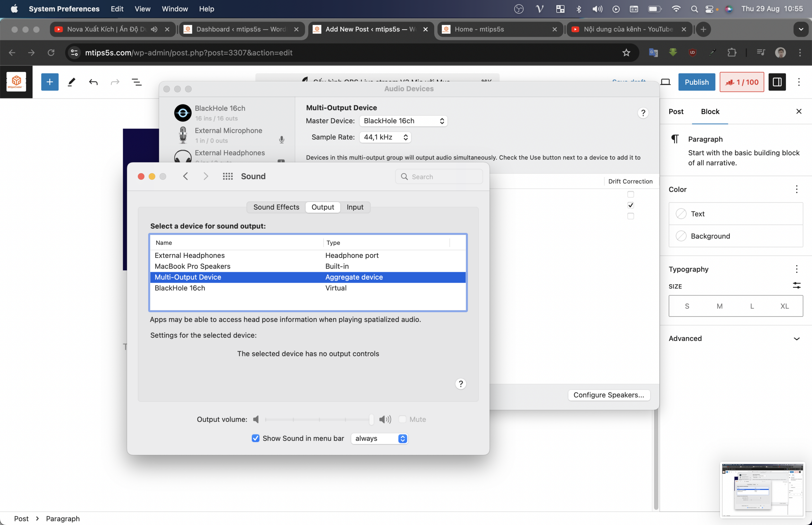Open the Edit menu in menu bar
Viewport: 812px width, 525px height.
pyautogui.click(x=117, y=9)
